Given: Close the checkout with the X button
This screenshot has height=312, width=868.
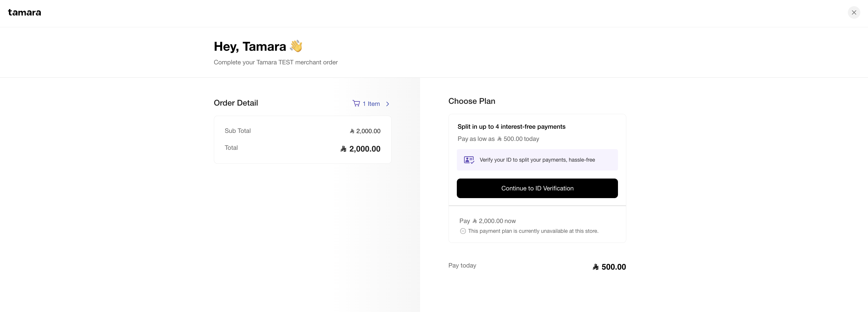Looking at the screenshot, I should (853, 12).
